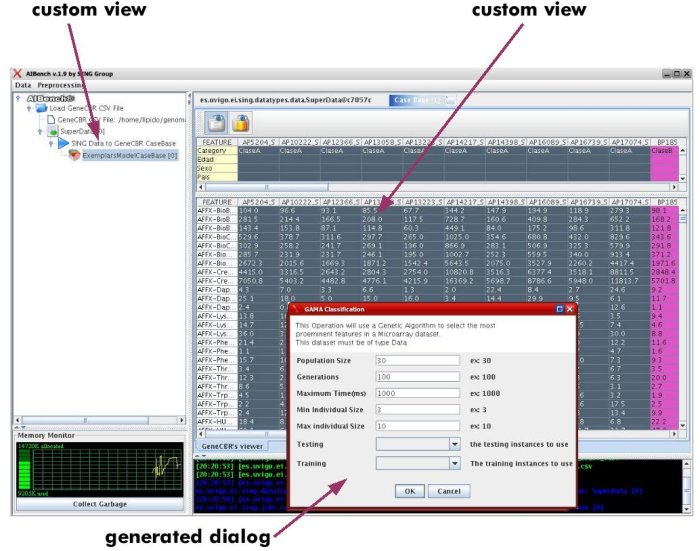Click the AIBench logo at the tree root
Screen dimensions: 700x551
50,98
